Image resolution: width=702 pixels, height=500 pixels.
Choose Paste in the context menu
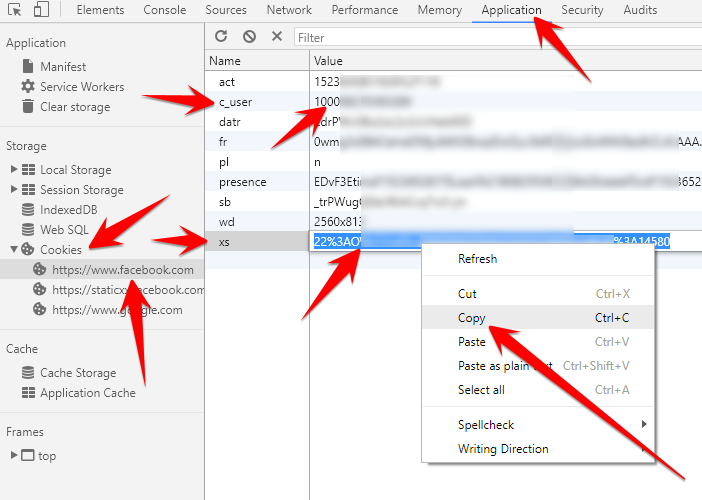point(538,342)
